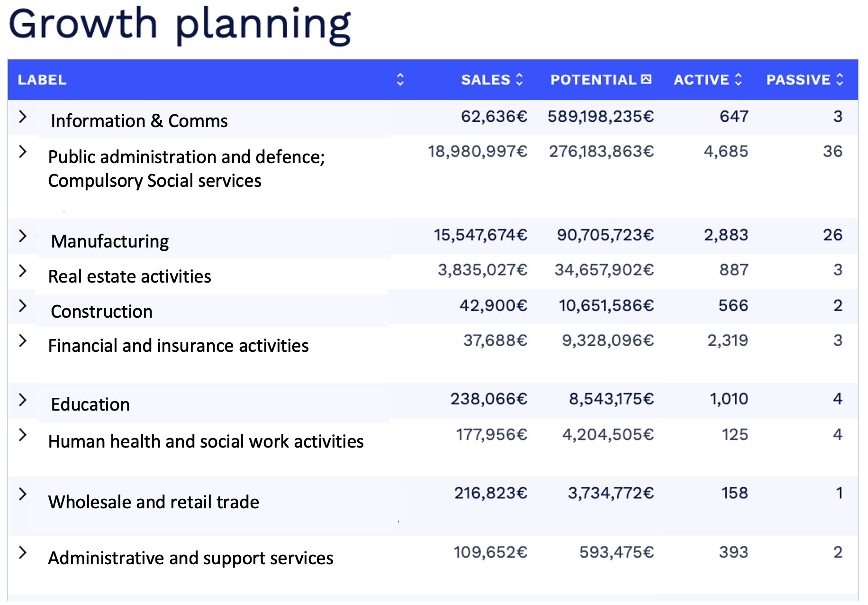Viewport: 868px width, 605px height.
Task: Expand the Manufacturing row chevron
Action: [x=22, y=236]
